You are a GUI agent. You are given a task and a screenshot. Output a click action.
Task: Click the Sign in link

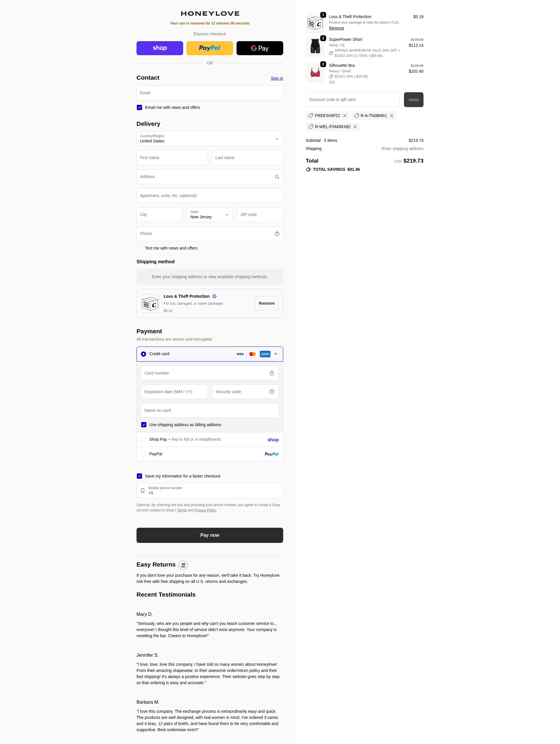click(x=276, y=78)
